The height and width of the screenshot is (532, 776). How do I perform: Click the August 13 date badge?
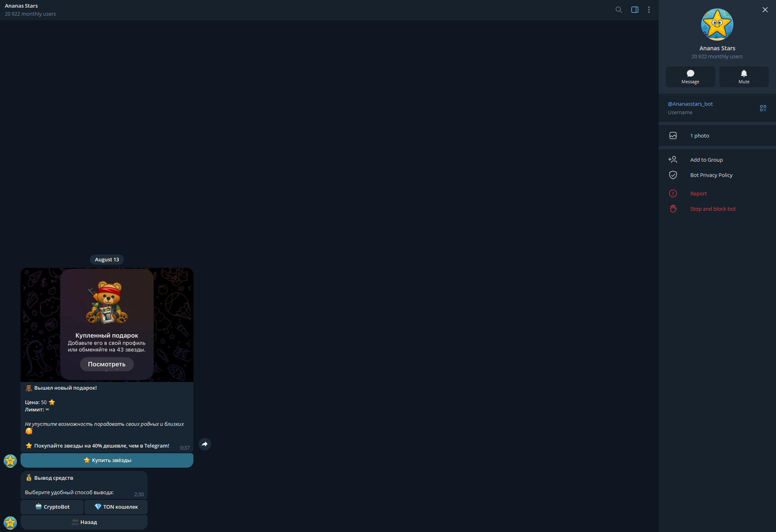click(x=107, y=260)
